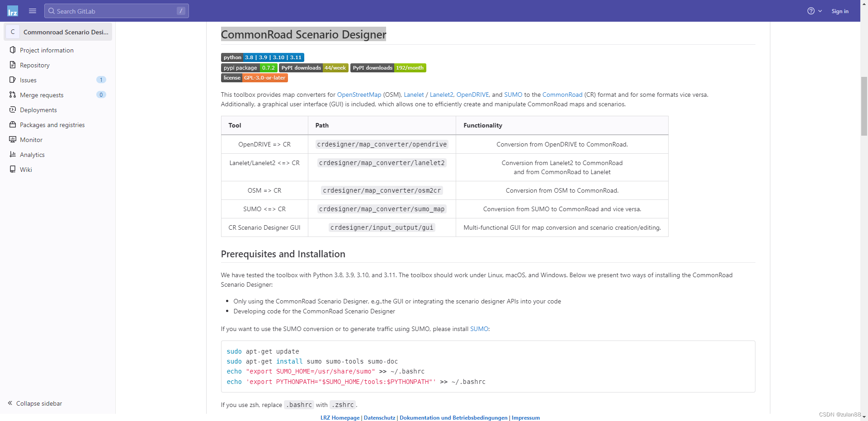Open the Monitor section

pyautogui.click(x=31, y=139)
